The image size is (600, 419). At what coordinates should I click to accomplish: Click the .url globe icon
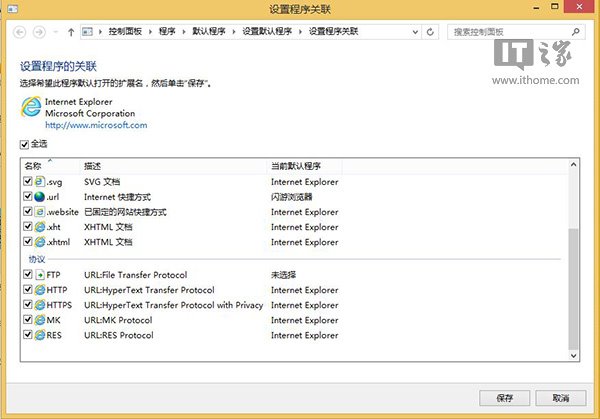[x=40, y=197]
